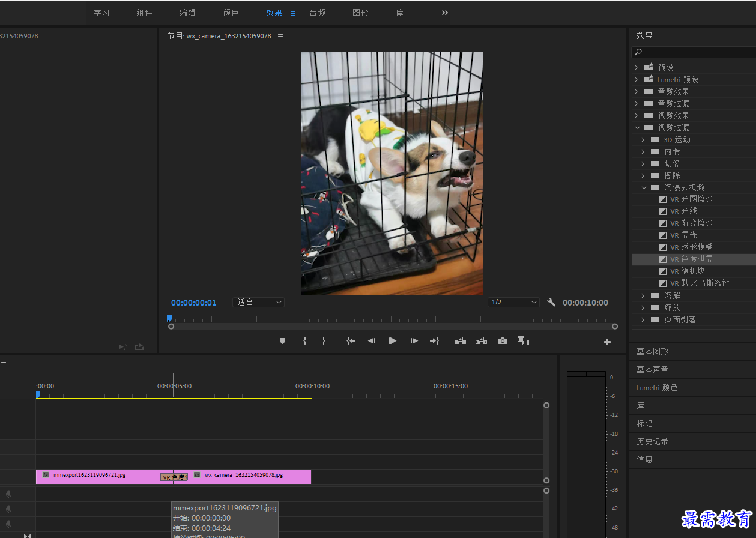The width and height of the screenshot is (756, 538).
Task: Expand the 音频效果 folder
Action: tap(637, 91)
